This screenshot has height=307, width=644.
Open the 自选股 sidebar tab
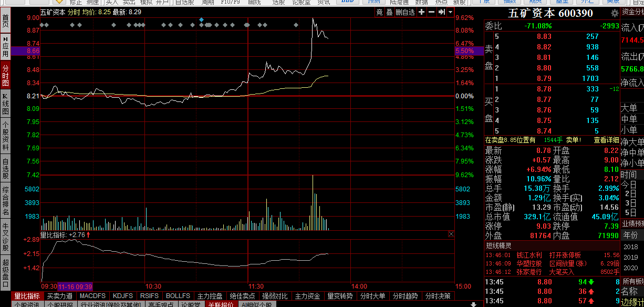[5, 168]
